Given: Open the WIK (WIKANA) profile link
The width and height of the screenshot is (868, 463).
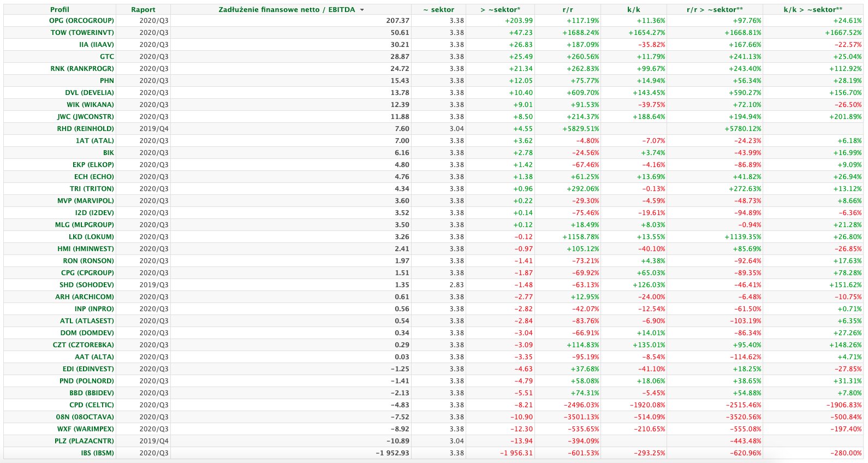Looking at the screenshot, I should [x=91, y=104].
